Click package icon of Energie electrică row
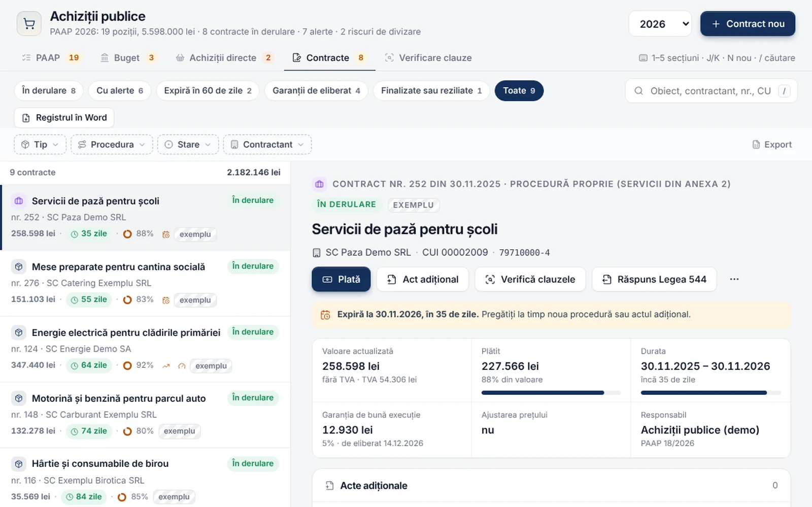The image size is (812, 507). 19,332
